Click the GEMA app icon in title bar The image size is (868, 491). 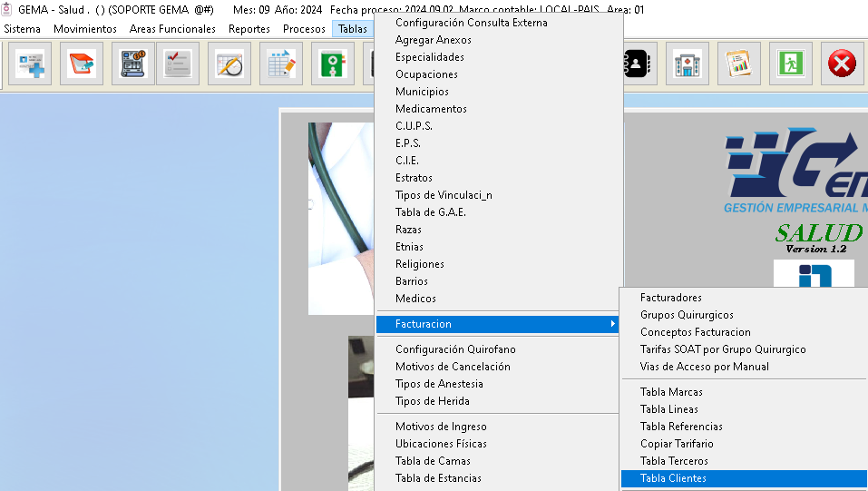tap(6, 9)
